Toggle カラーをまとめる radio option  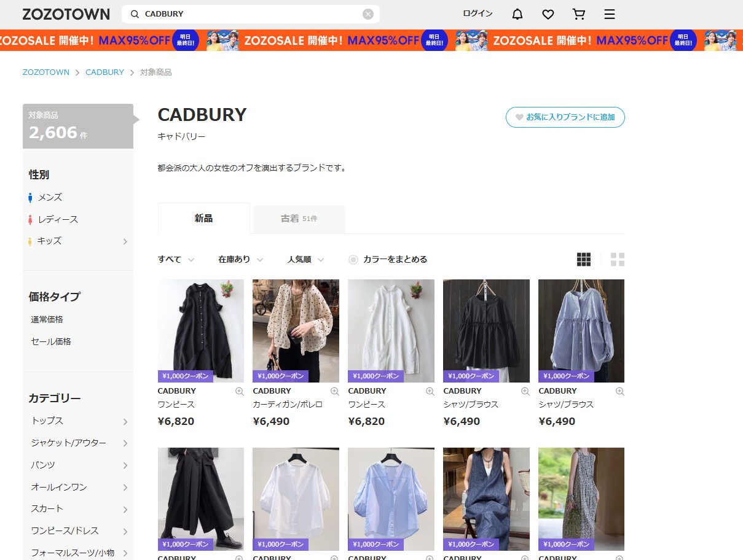pyautogui.click(x=353, y=259)
